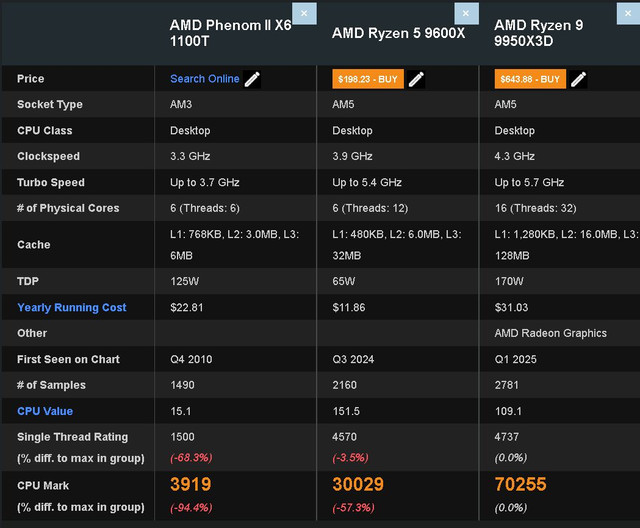
Task: Click the (-68.3%) difference value
Action: click(191, 458)
